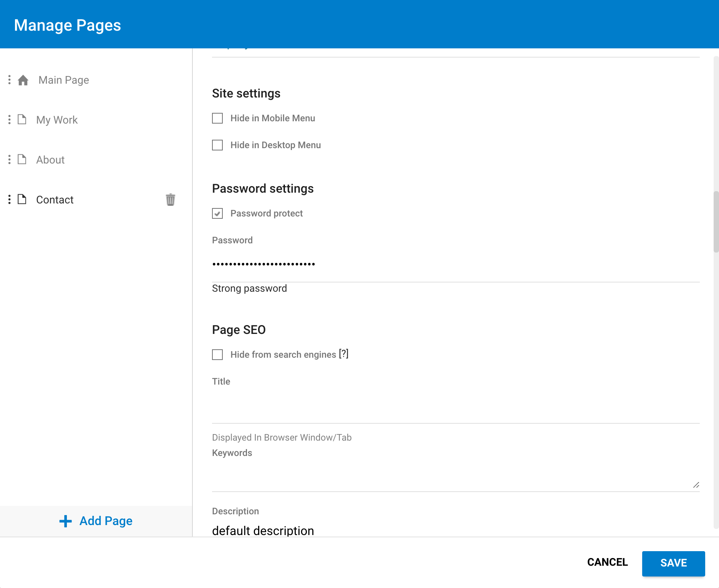Select the page icon beside My Work

(22, 120)
